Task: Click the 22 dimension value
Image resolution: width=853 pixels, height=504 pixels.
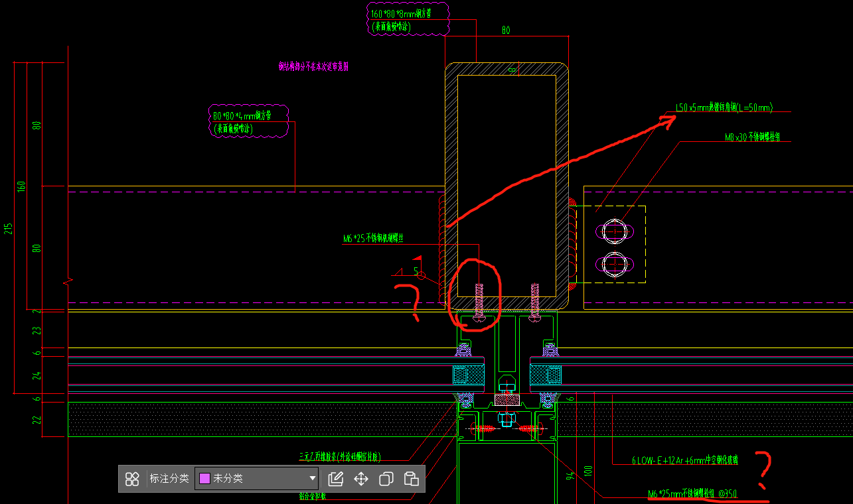Action: pos(37,419)
